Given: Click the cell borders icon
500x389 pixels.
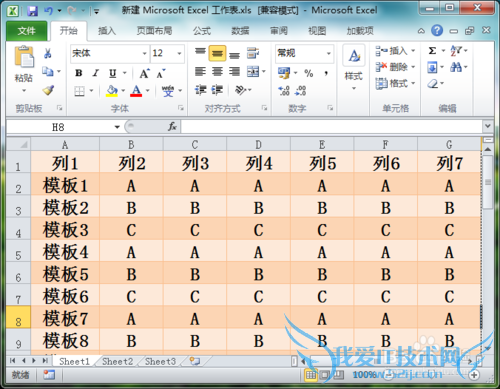Looking at the screenshot, I should pos(79,91).
